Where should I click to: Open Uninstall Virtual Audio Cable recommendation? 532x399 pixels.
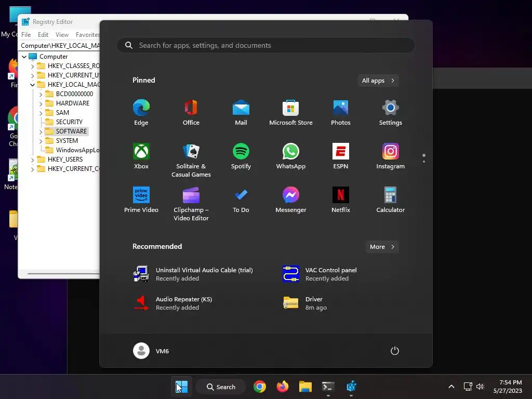[193, 274]
